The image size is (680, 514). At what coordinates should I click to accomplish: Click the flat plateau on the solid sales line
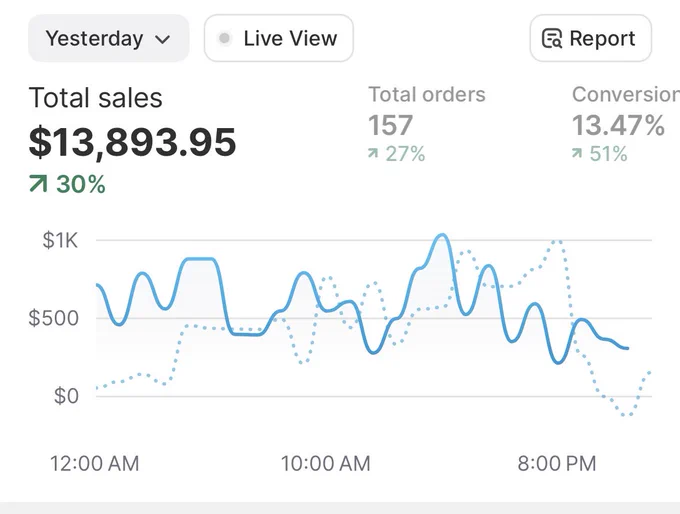coord(199,259)
